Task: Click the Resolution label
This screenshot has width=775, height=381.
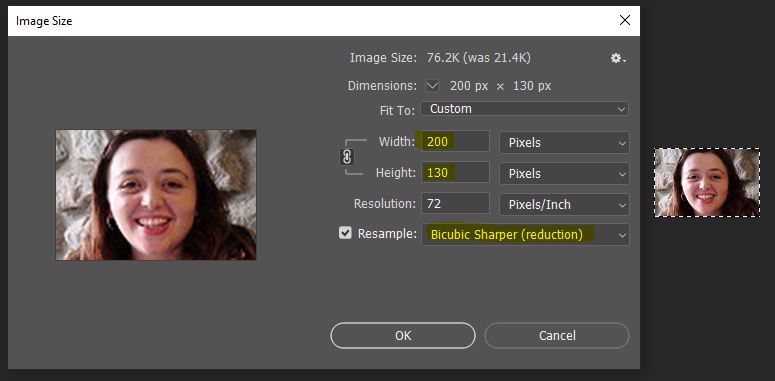Action: (x=385, y=204)
